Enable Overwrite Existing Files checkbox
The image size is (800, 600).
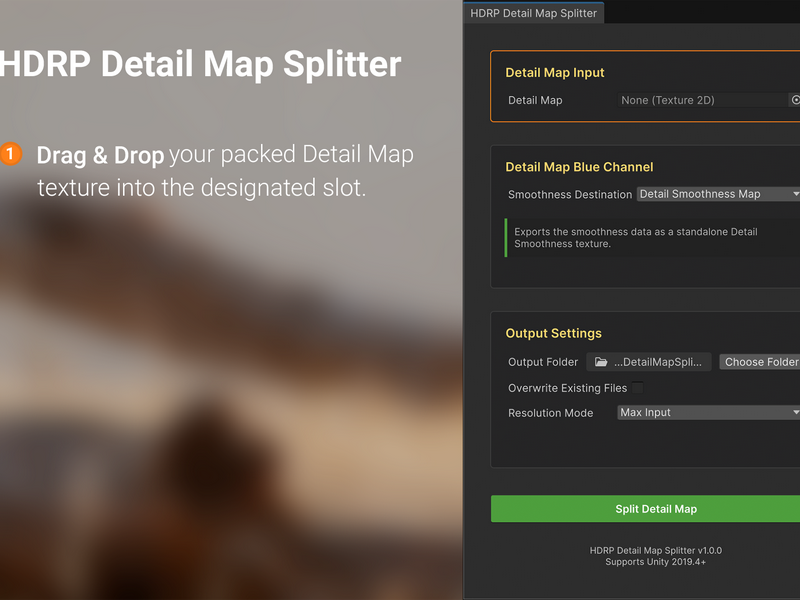[638, 388]
